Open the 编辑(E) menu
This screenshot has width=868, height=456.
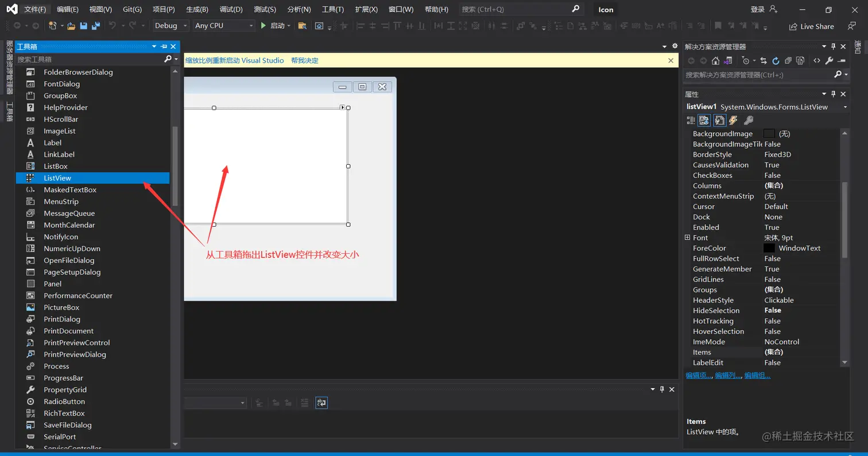pyautogui.click(x=68, y=10)
